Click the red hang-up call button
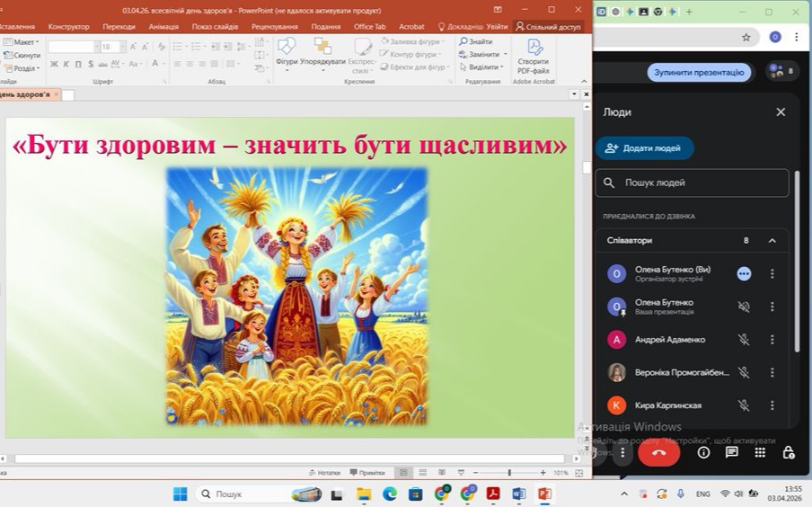The width and height of the screenshot is (812, 507). point(658,452)
